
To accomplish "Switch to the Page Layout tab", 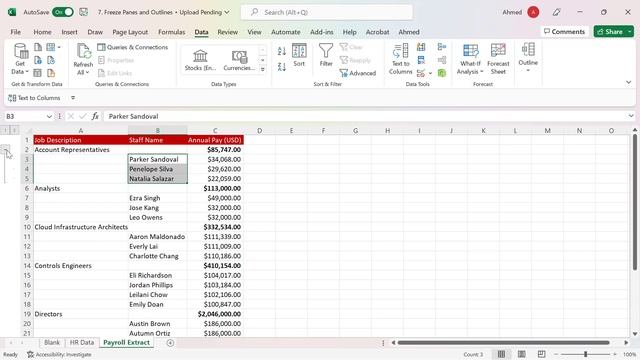I will coord(130,32).
